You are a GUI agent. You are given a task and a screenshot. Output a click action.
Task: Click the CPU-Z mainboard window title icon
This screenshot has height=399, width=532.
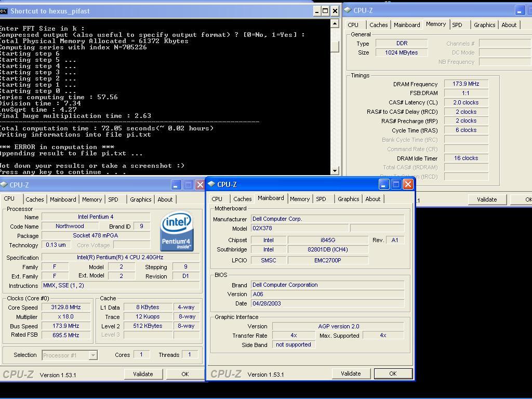[x=212, y=184]
